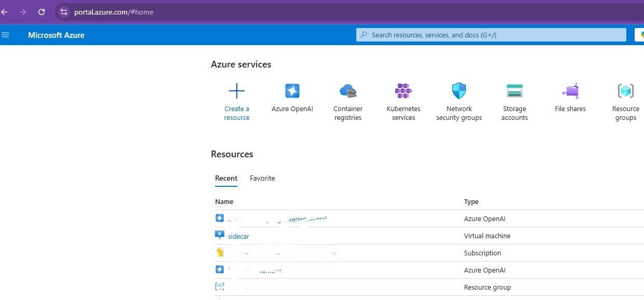Click the Container registries label

click(x=348, y=113)
